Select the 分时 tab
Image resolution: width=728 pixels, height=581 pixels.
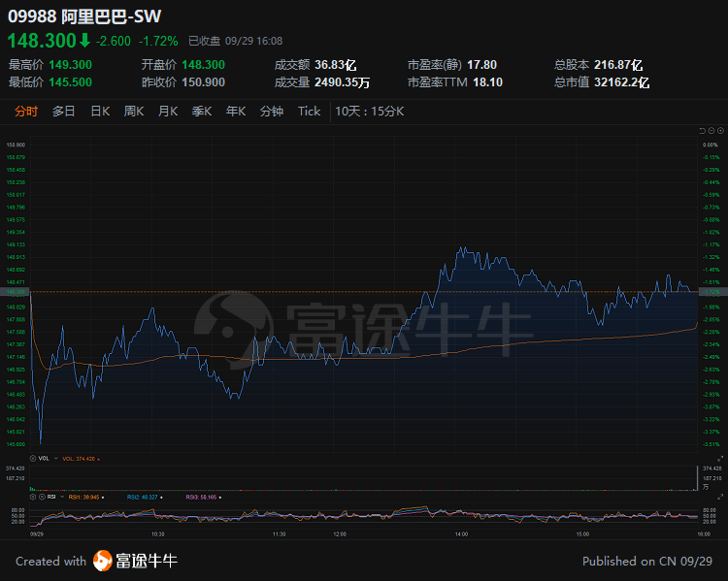pyautogui.click(x=26, y=112)
